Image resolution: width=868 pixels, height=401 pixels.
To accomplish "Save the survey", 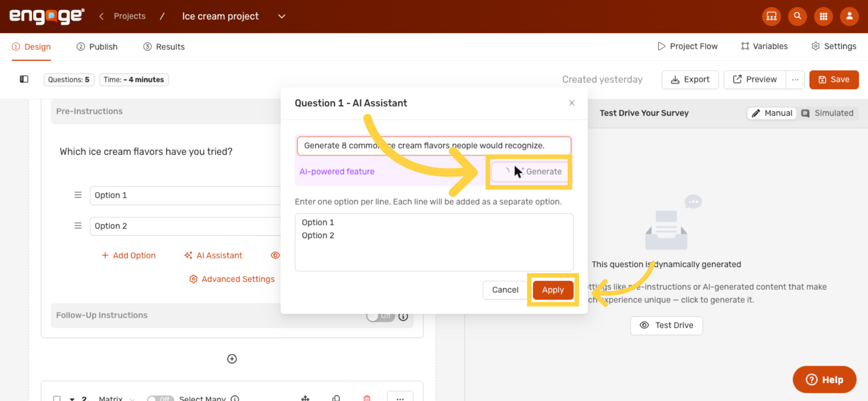I will tap(834, 80).
